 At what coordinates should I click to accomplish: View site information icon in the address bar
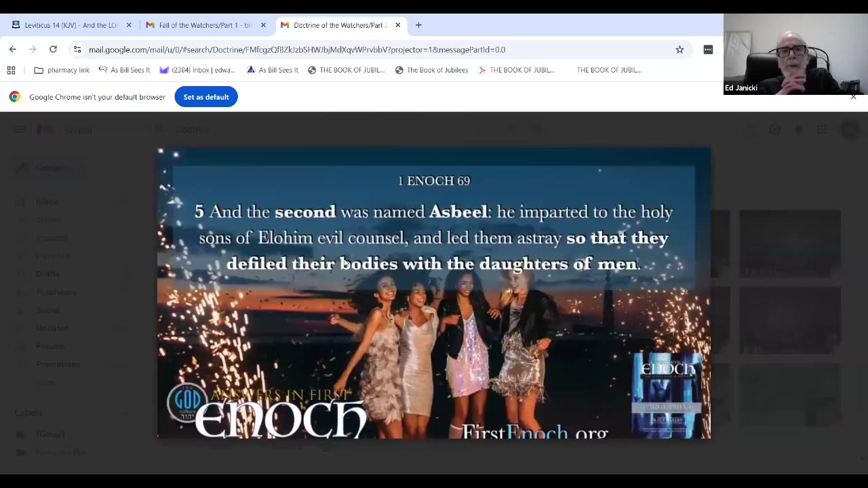pyautogui.click(x=77, y=49)
